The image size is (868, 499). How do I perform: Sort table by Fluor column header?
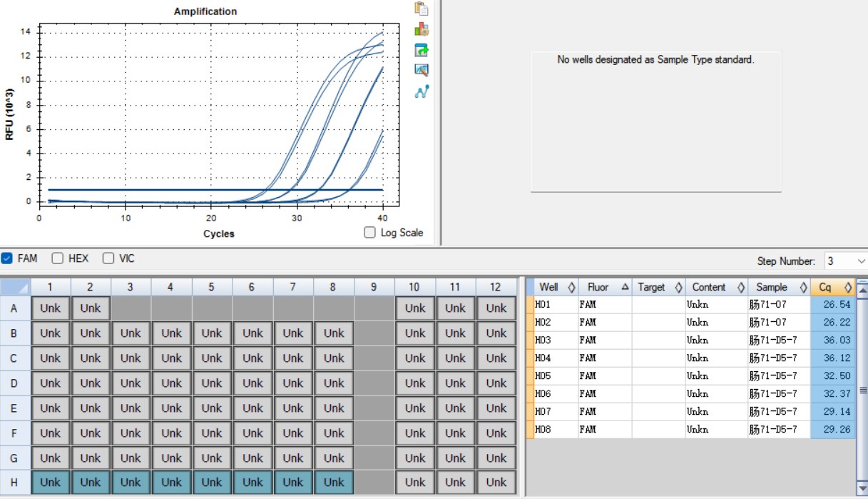point(606,287)
